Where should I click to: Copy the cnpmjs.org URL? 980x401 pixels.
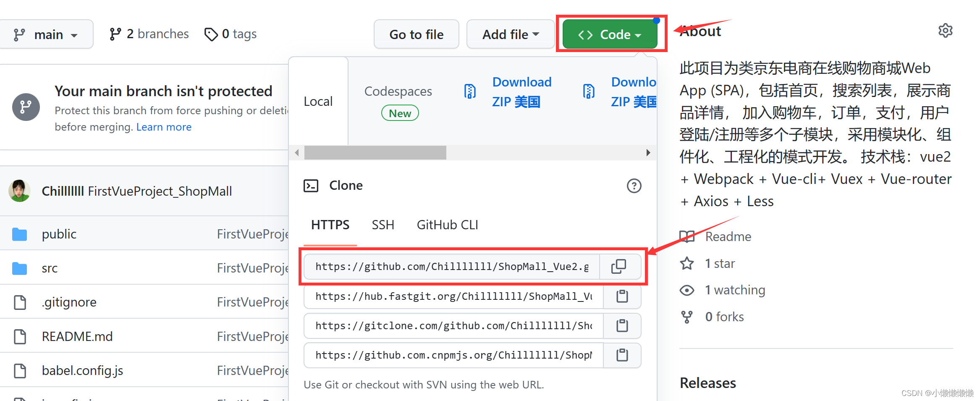click(x=622, y=355)
